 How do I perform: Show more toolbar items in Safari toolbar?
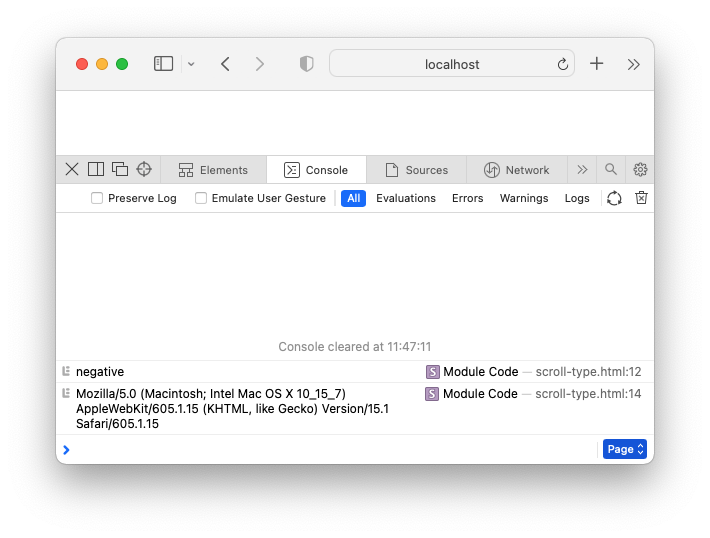click(x=633, y=64)
